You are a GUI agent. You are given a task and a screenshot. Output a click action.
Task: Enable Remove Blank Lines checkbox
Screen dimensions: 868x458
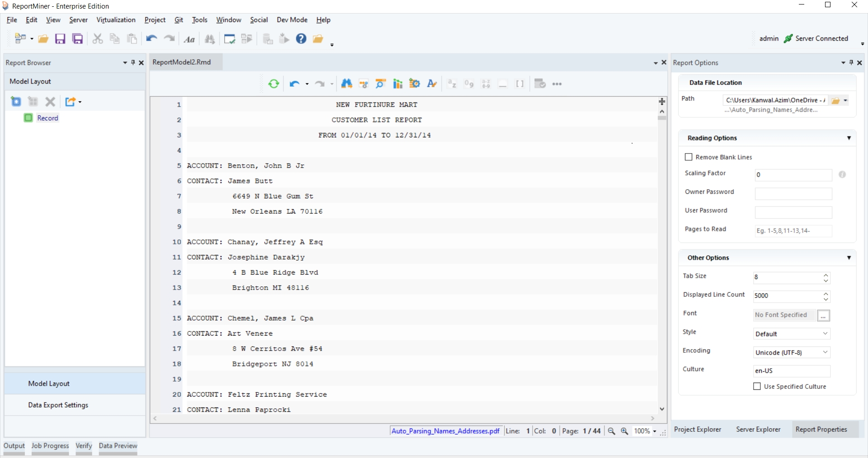(x=689, y=157)
